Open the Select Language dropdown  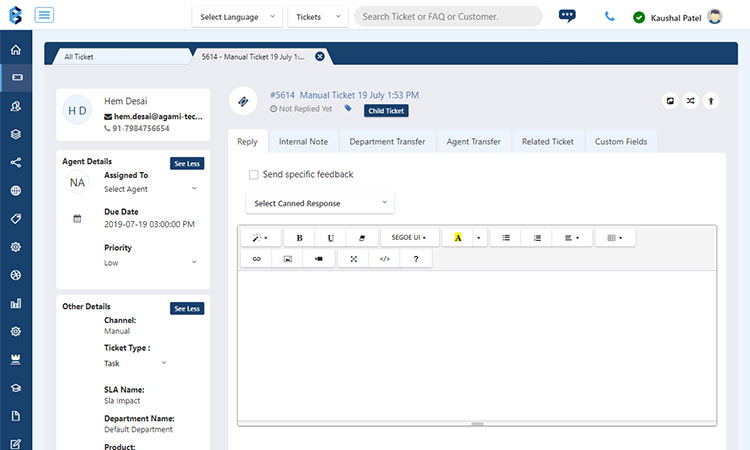237,17
